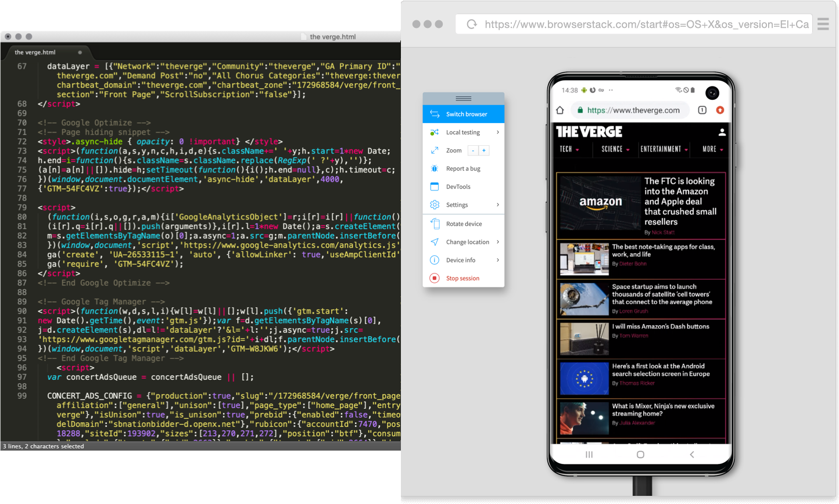The width and height of the screenshot is (839, 504).
Task: Expand the Device info submenu arrow
Action: 498,260
